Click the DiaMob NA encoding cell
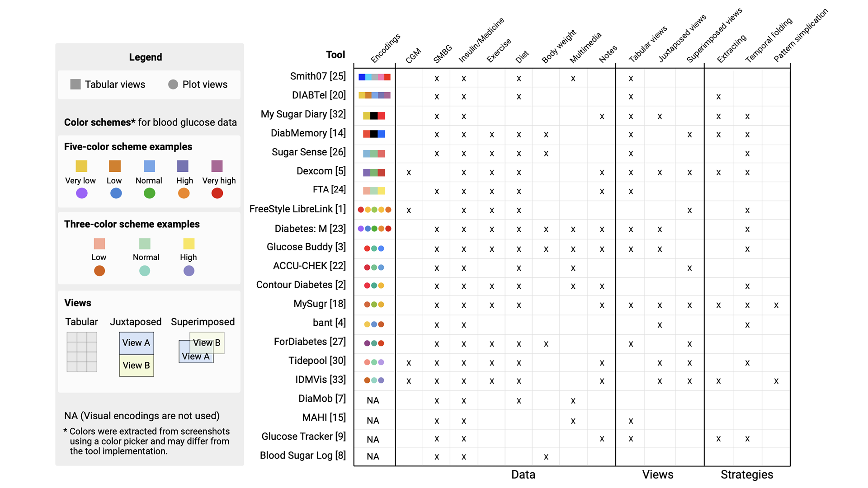The width and height of the screenshot is (868, 488). [x=373, y=401]
